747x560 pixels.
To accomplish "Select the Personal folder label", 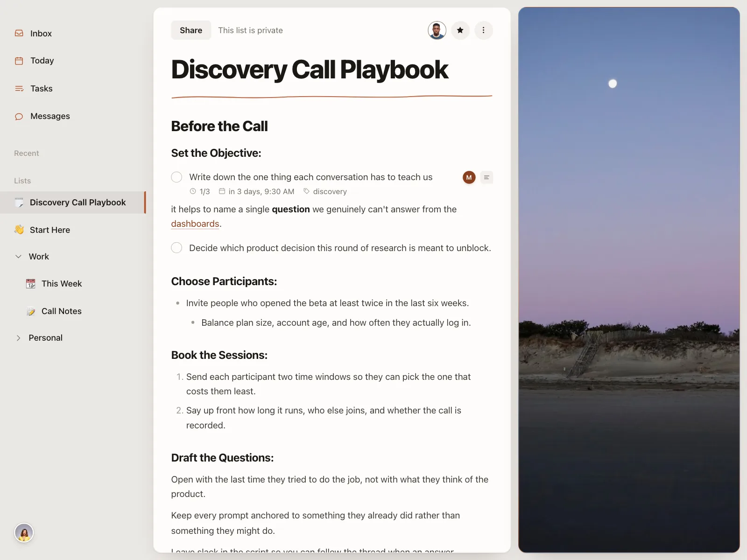I will (45, 338).
